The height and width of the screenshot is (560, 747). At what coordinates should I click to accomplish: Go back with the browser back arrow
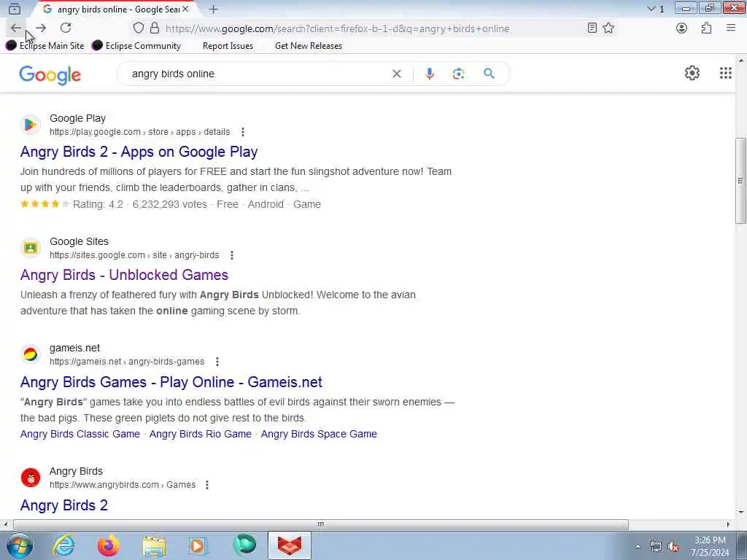(x=16, y=28)
